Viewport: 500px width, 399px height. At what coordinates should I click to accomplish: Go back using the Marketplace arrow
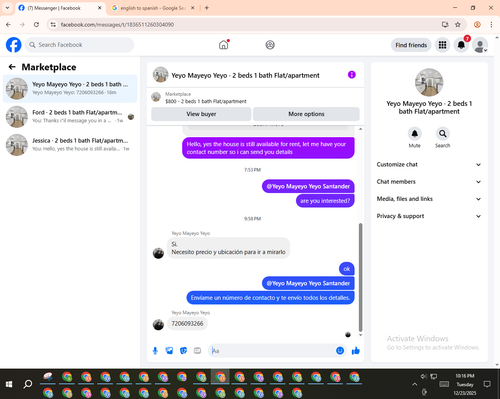(12, 67)
